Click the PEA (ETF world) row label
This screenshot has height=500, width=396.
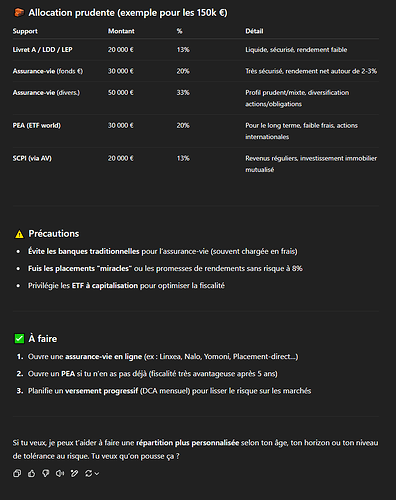tap(37, 125)
